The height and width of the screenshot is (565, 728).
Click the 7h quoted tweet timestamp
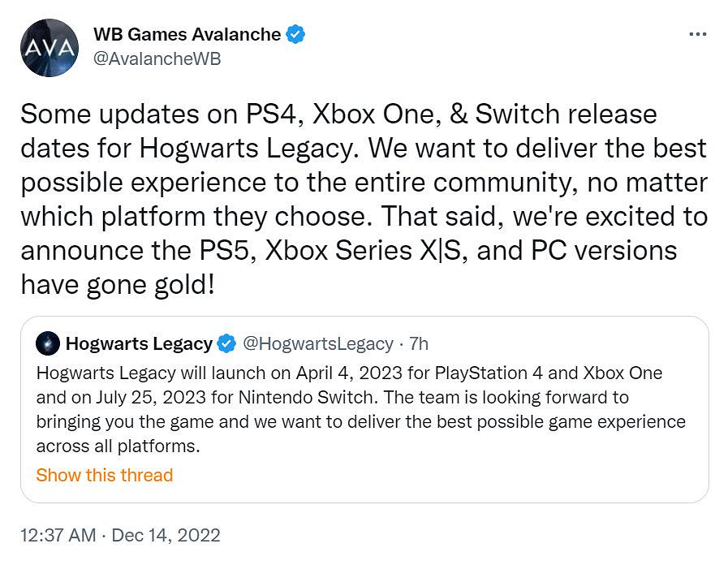coord(419,343)
